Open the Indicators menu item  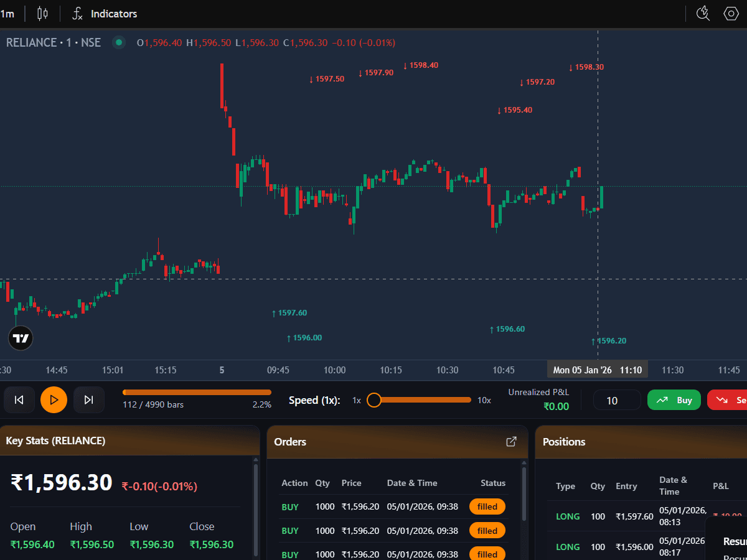pyautogui.click(x=113, y=13)
